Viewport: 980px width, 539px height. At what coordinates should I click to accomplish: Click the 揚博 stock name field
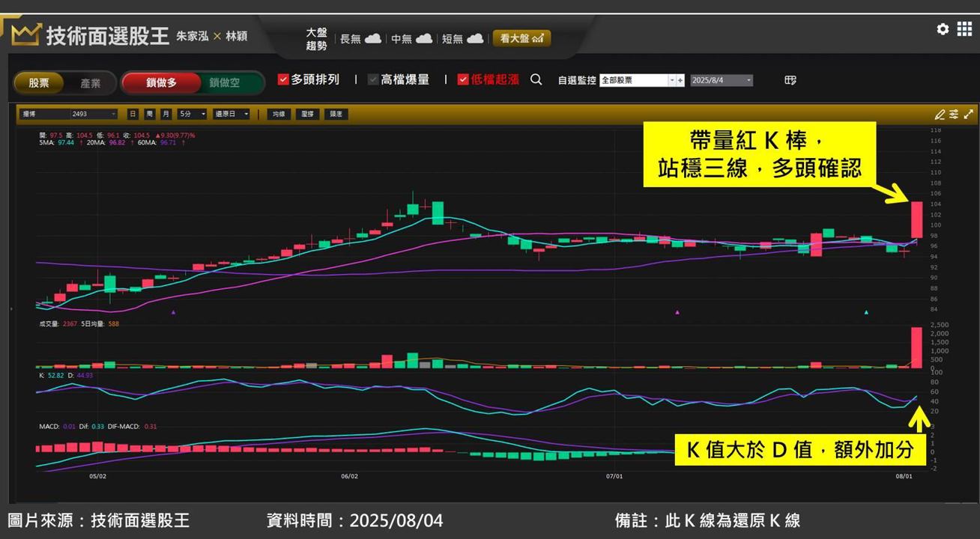click(x=45, y=114)
